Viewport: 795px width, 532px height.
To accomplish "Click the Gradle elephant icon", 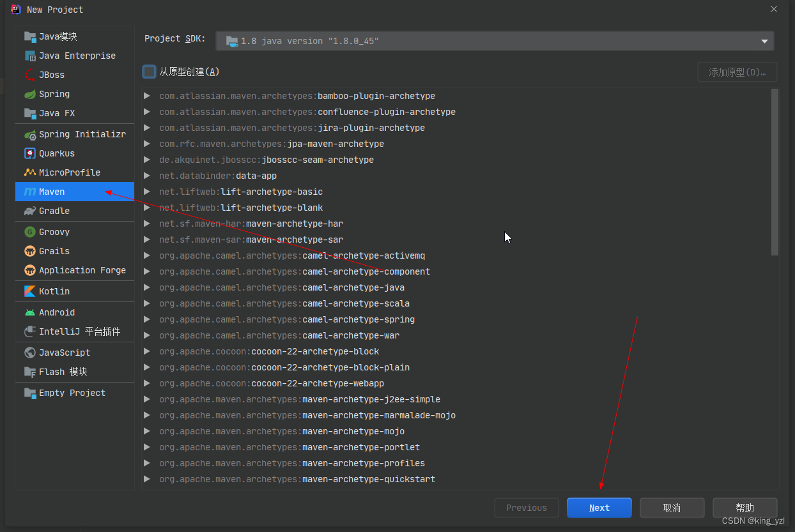I will (30, 211).
